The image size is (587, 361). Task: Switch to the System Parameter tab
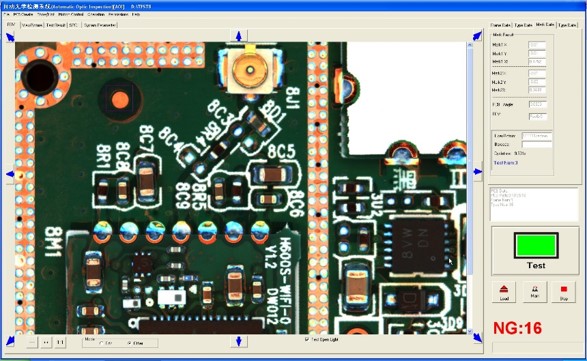tap(100, 25)
